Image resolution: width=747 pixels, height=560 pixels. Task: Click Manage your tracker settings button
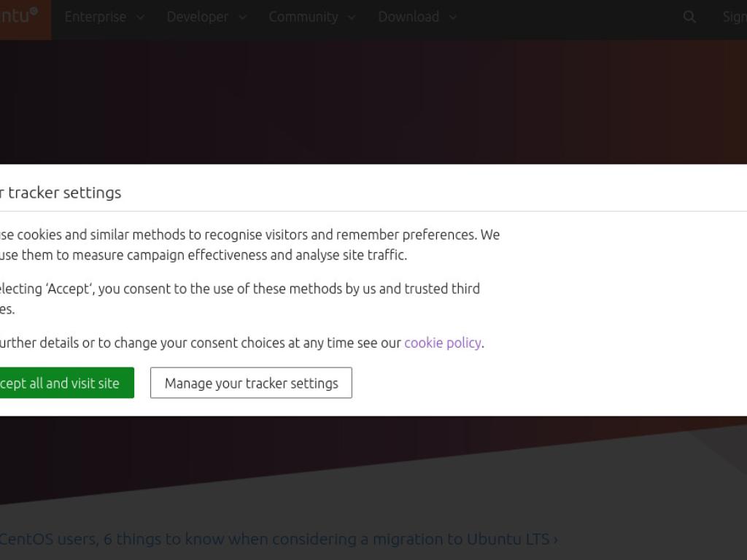pos(251,382)
